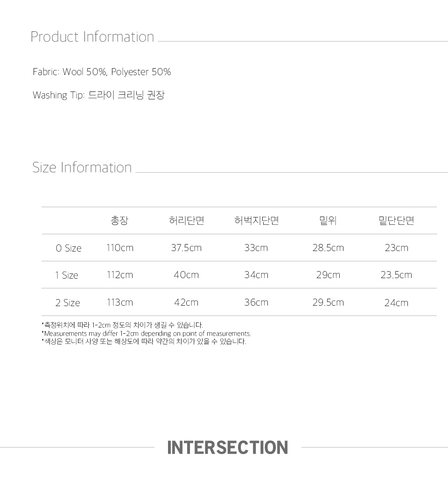The width and height of the screenshot is (448, 504).
Task: Click the 113cm total length cell
Action: 120,302
